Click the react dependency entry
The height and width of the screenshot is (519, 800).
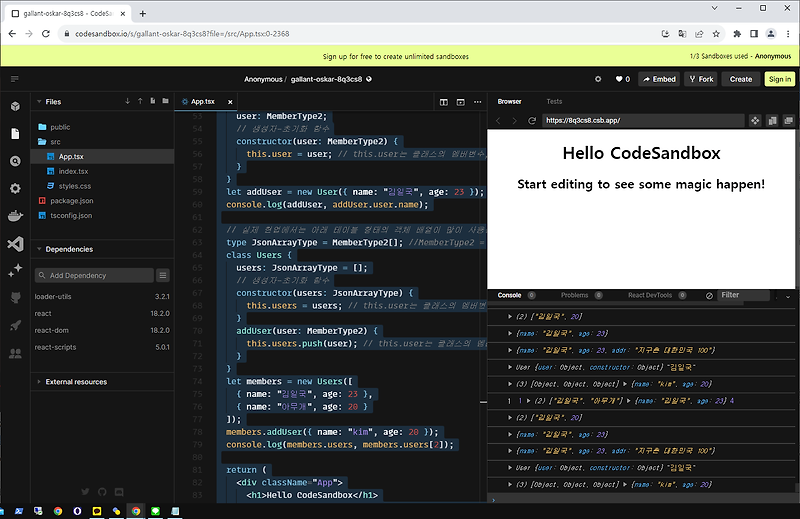click(x=102, y=313)
